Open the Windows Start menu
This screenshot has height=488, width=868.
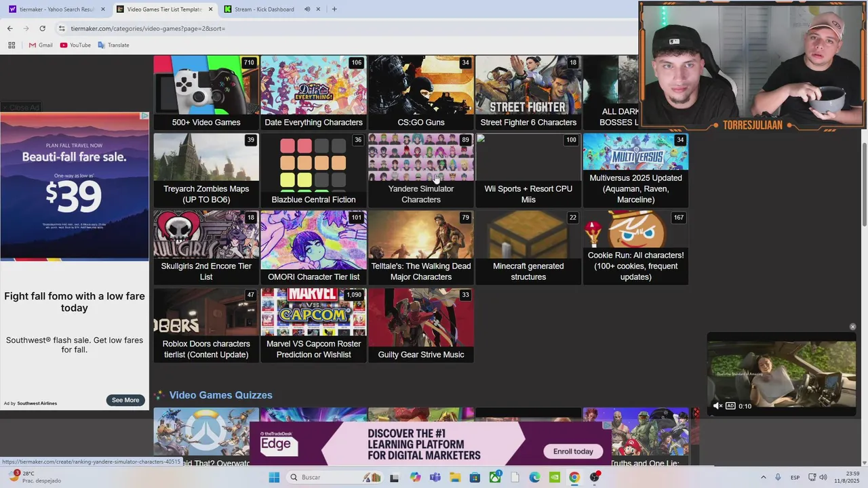(274, 477)
